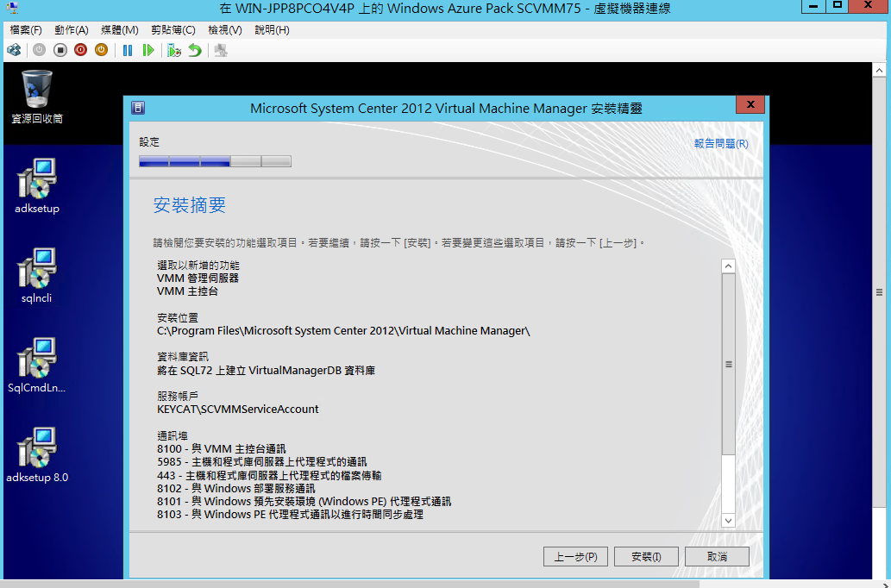Click the setup wizard title bar icon
Image resolution: width=891 pixels, height=588 pixels.
click(138, 108)
